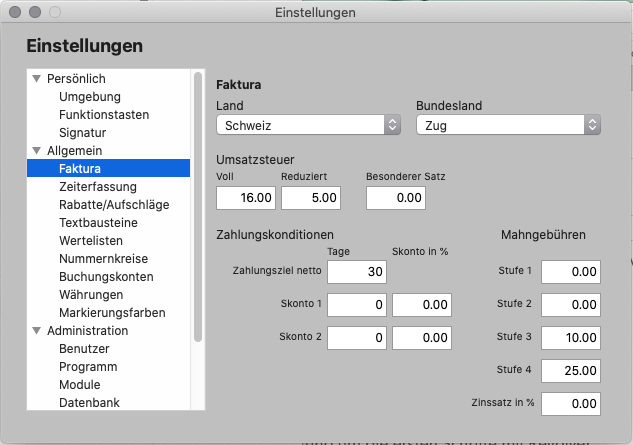Image resolution: width=633 pixels, height=445 pixels.
Task: Open the Währungen settings page
Action: tap(91, 295)
